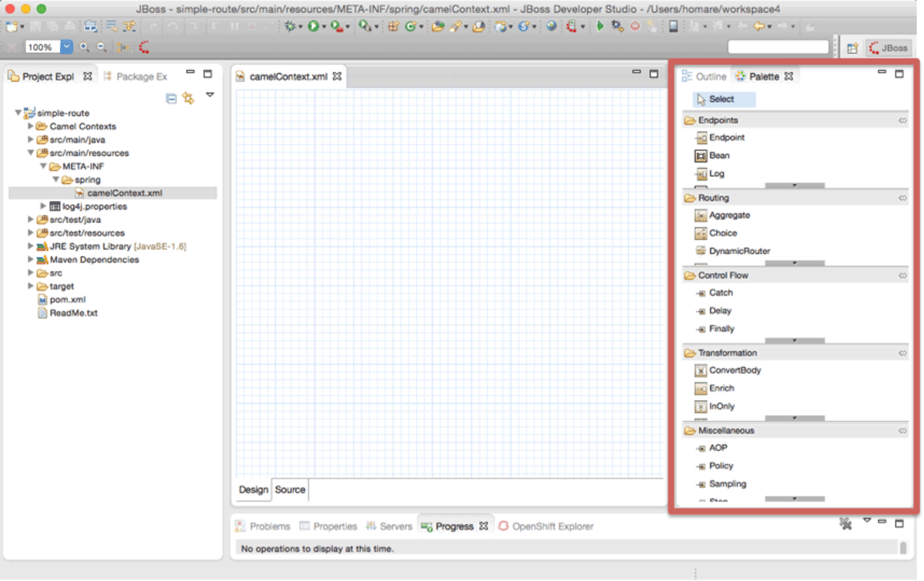924x581 pixels.
Task: Switch to the JBoss perspective button
Action: point(889,48)
